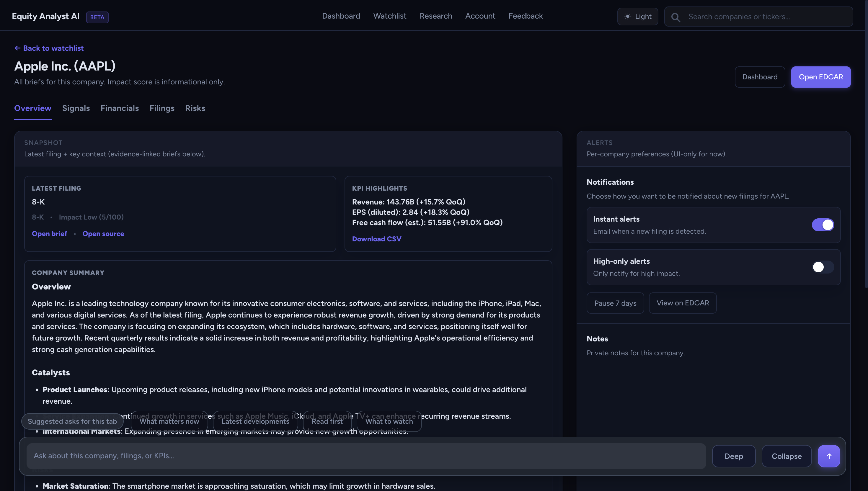Image resolution: width=868 pixels, height=491 pixels.
Task: Toggle the Light mode switch
Action: click(637, 16)
